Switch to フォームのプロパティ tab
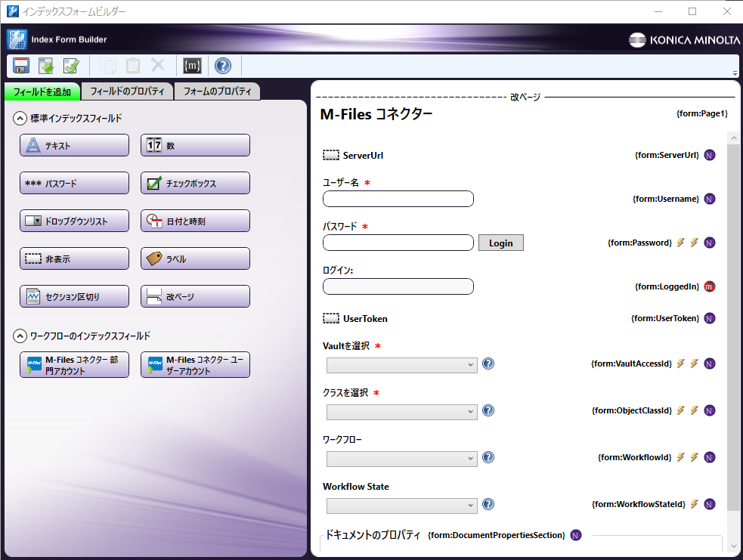The height and width of the screenshot is (560, 743). 217,91
